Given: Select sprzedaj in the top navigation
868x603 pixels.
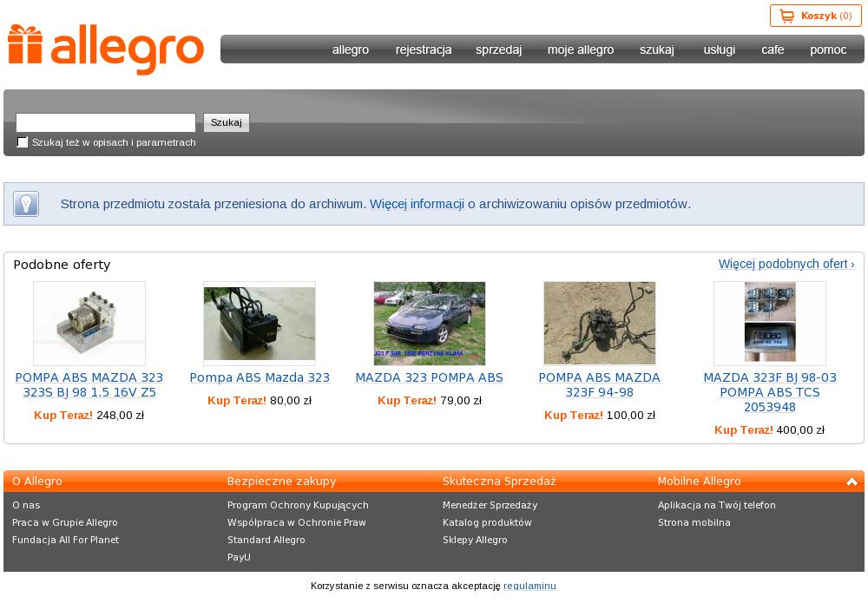Looking at the screenshot, I should coord(498,49).
